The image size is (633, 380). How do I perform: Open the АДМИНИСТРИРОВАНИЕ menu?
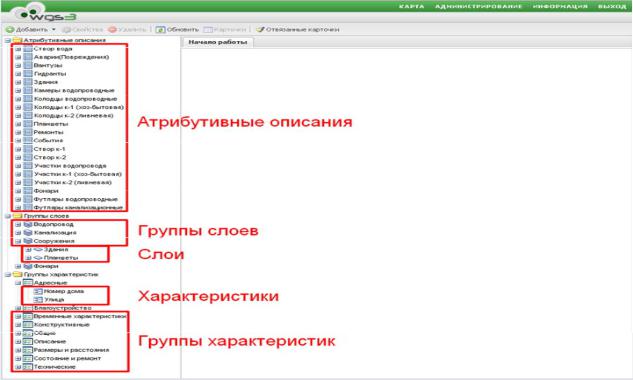[478, 6]
